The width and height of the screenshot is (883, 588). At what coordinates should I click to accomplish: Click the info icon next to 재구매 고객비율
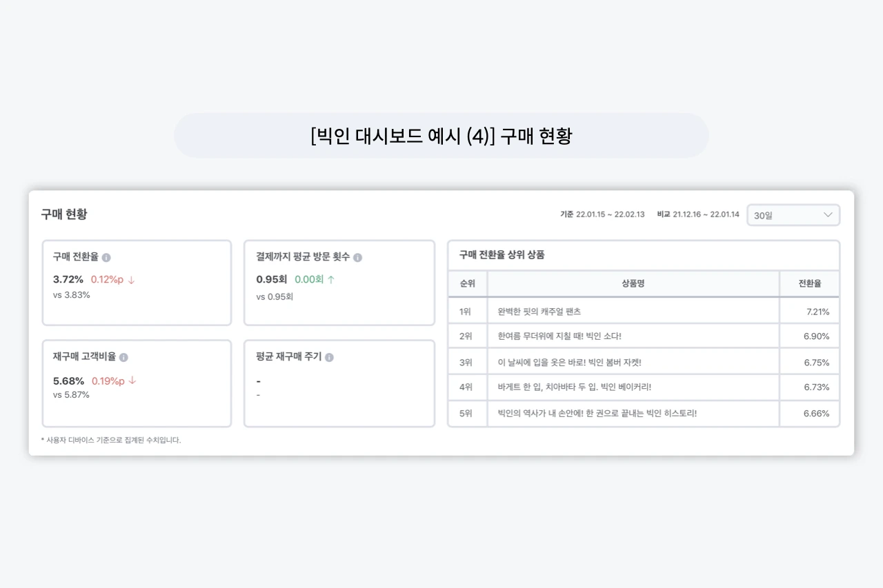(x=123, y=357)
